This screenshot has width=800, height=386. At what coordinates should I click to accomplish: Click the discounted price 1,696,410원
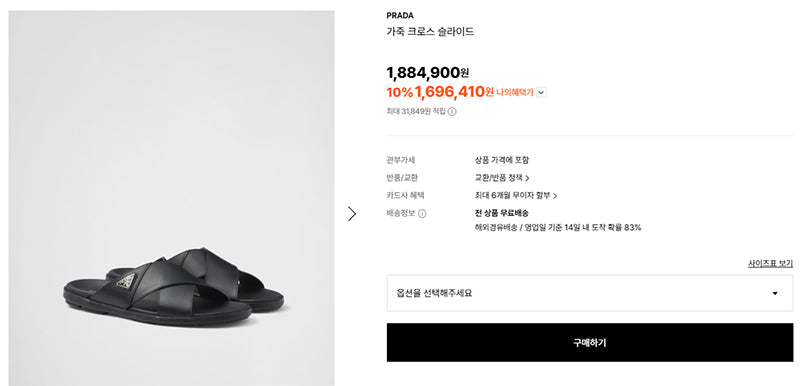[x=454, y=92]
